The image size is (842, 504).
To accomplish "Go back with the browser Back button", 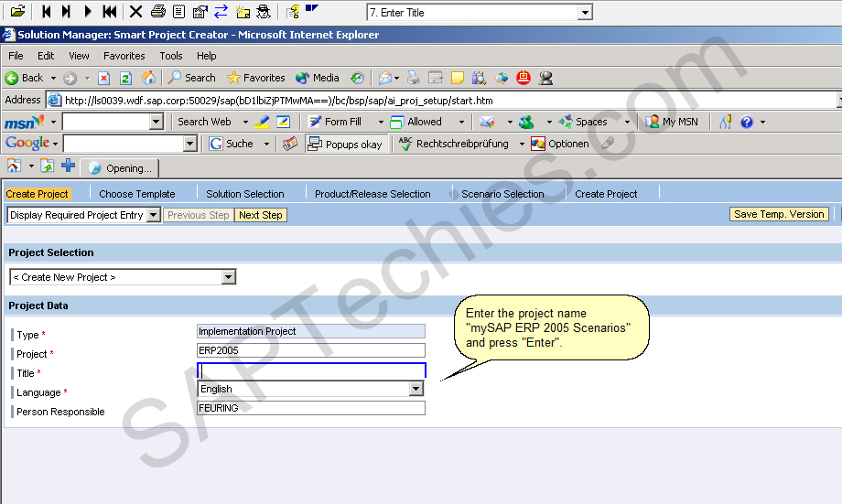I will point(24,78).
